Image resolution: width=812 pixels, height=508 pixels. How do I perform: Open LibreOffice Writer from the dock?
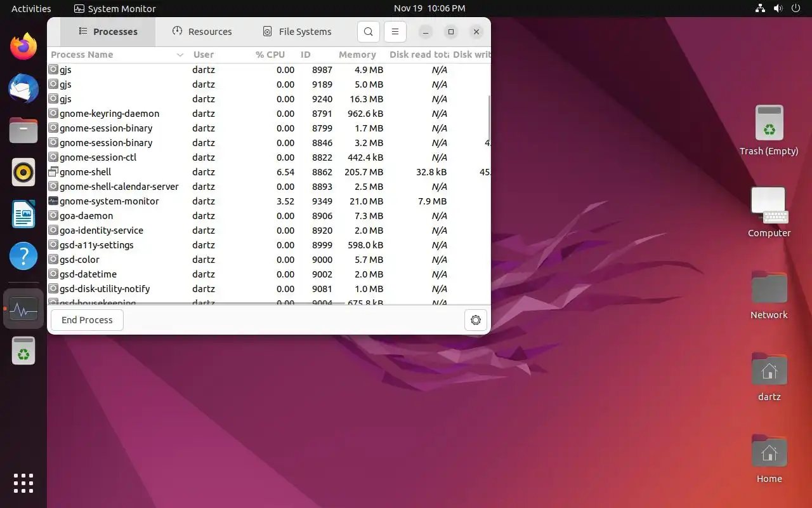click(x=23, y=214)
